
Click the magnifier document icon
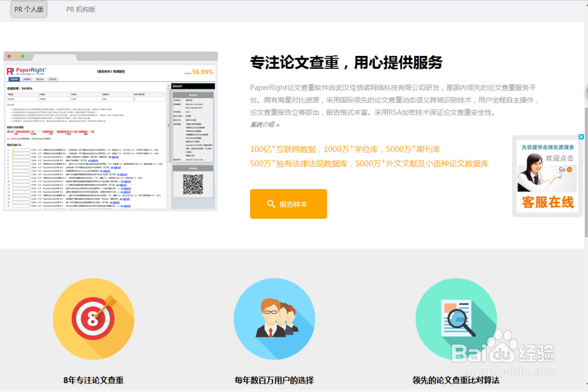(x=456, y=319)
